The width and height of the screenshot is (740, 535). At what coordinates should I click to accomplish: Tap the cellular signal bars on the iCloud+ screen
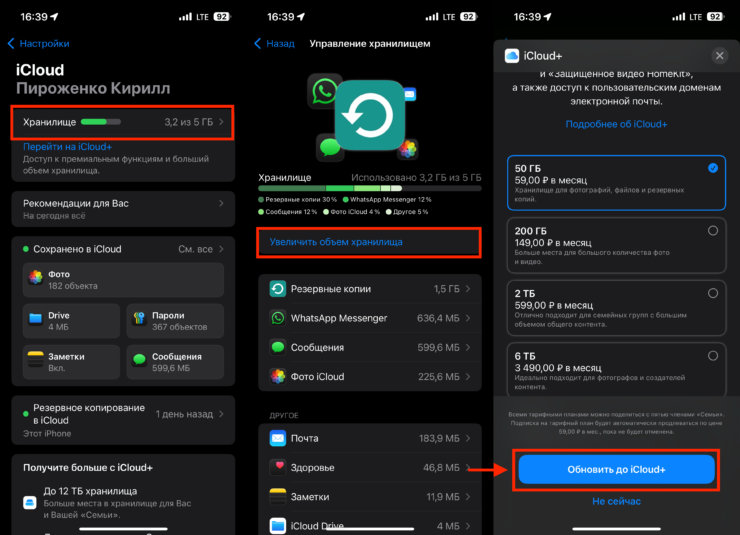[x=679, y=17]
